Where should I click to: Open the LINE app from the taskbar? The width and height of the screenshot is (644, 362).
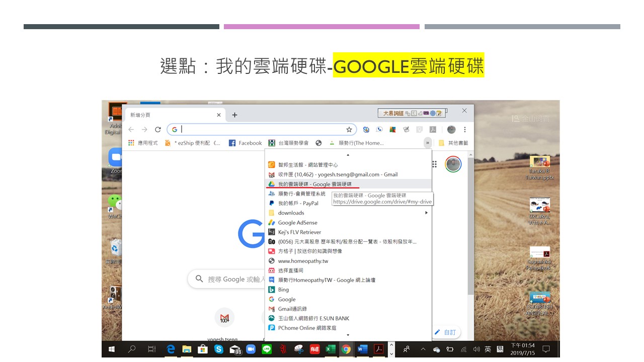[x=267, y=349]
